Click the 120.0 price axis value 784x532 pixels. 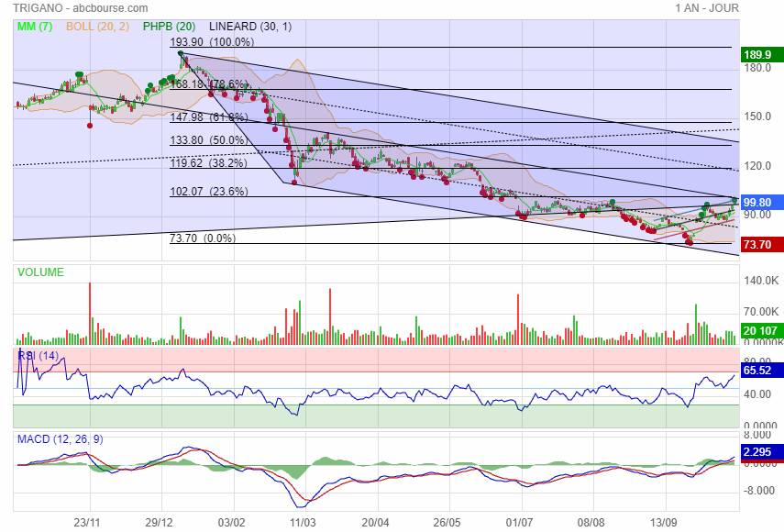click(757, 165)
